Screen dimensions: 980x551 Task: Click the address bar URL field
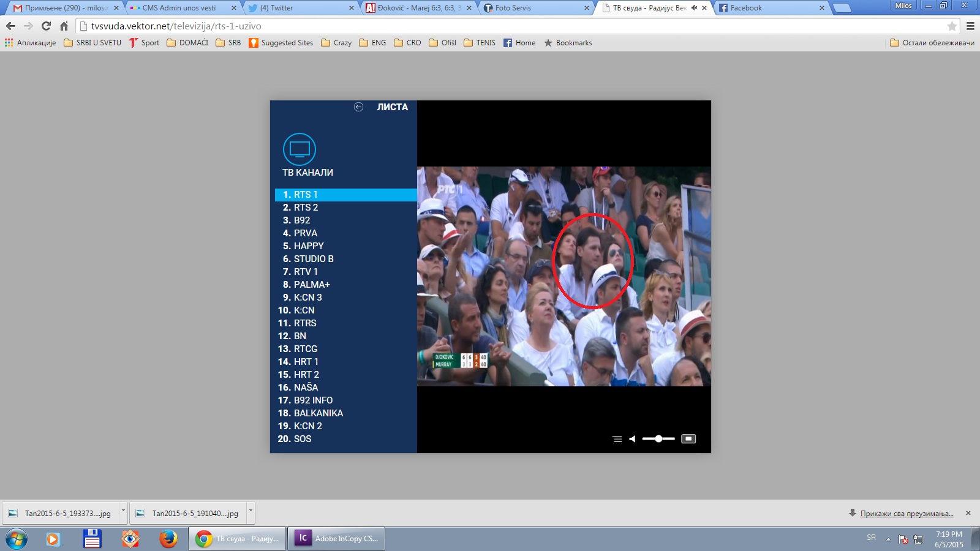490,26
